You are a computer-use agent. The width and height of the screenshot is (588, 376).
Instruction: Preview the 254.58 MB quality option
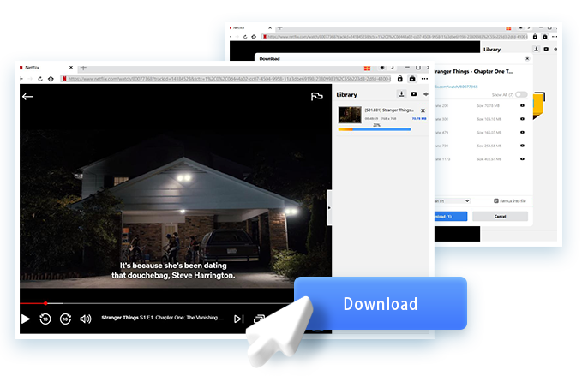pos(522,146)
